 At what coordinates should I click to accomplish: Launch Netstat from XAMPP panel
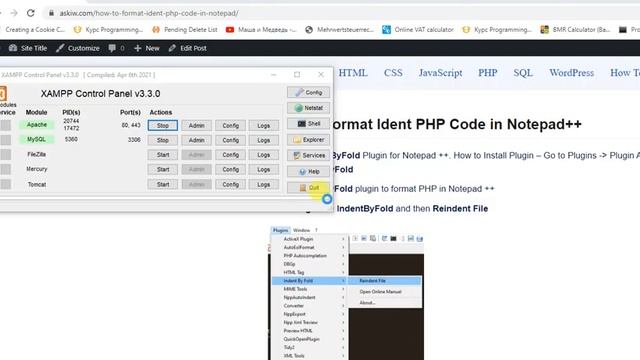coord(308,108)
